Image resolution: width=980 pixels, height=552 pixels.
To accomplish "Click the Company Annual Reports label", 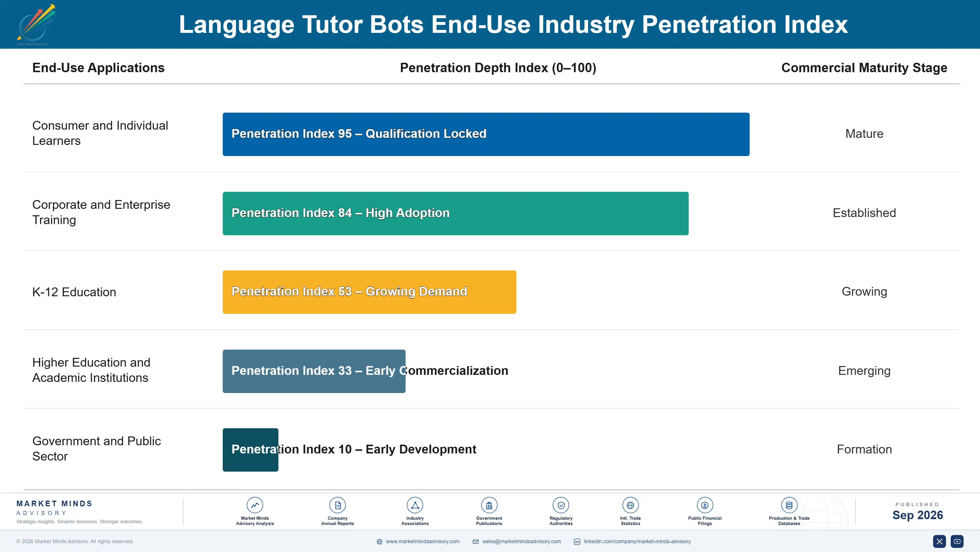I will coord(337,521).
